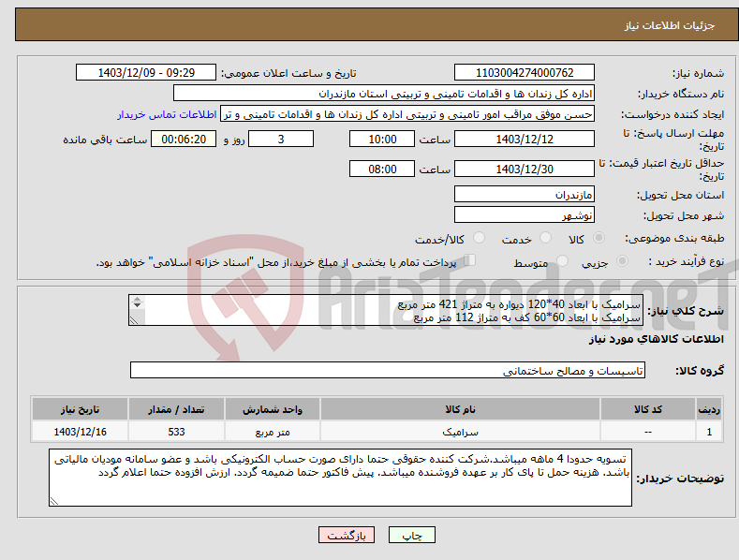
Task: Click the description box resize grip
Action: pos(134,320)
